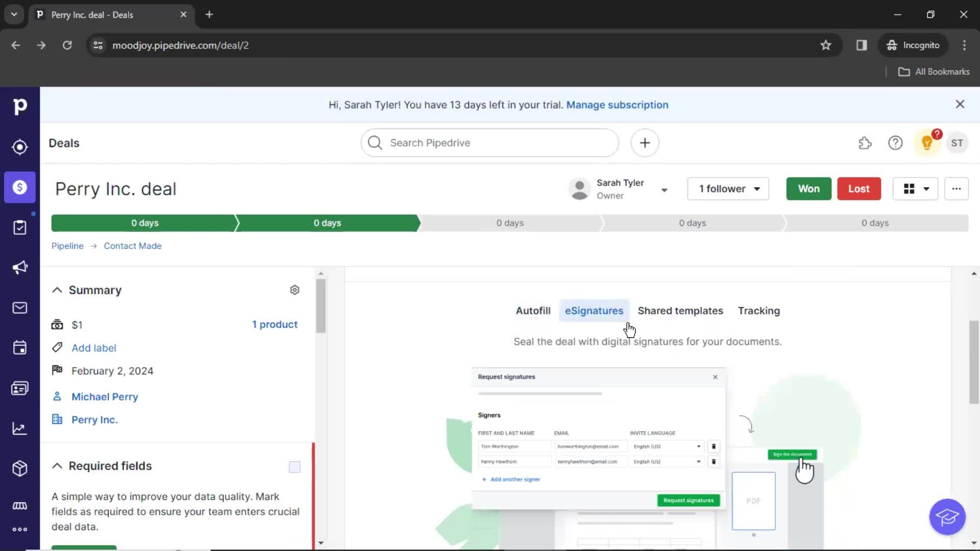Click the settings gear icon on Summary

pos(295,290)
